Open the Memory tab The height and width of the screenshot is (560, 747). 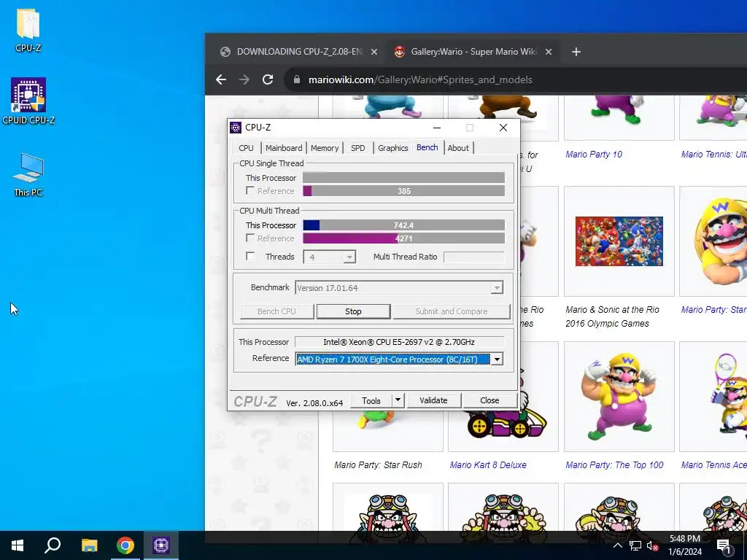coord(325,148)
